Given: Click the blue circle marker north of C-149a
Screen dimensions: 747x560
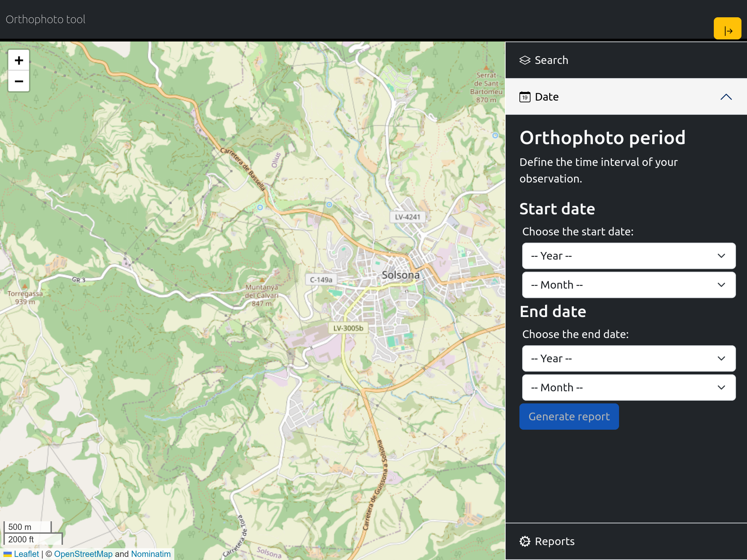Looking at the screenshot, I should click(x=329, y=205).
